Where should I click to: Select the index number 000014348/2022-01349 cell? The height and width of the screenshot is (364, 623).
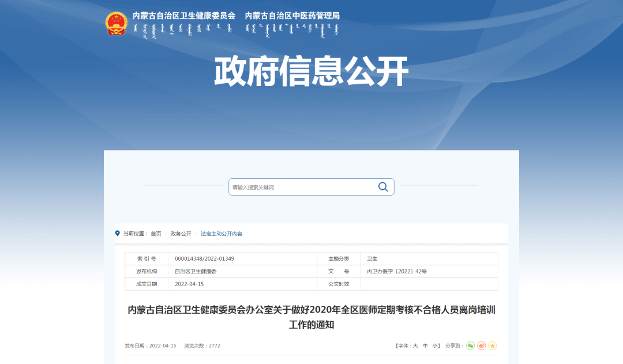point(204,258)
